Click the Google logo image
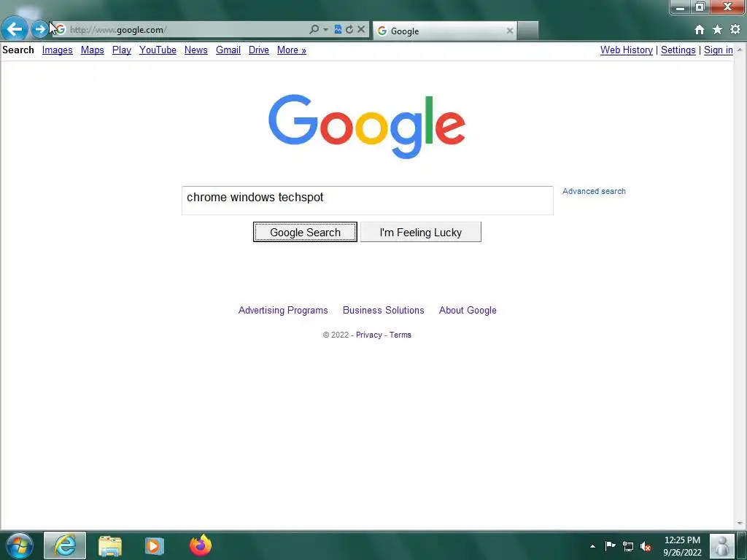The width and height of the screenshot is (747, 560). [x=367, y=126]
